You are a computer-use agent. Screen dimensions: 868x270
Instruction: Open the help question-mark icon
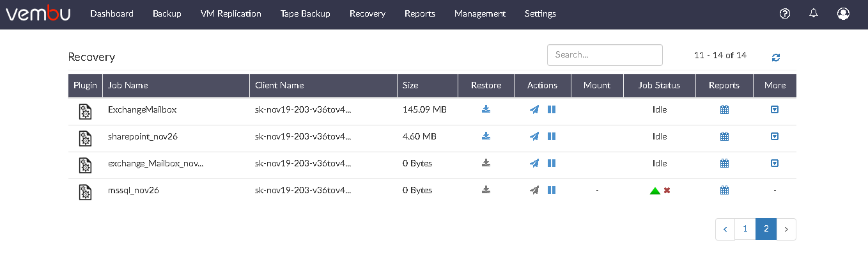(x=786, y=13)
